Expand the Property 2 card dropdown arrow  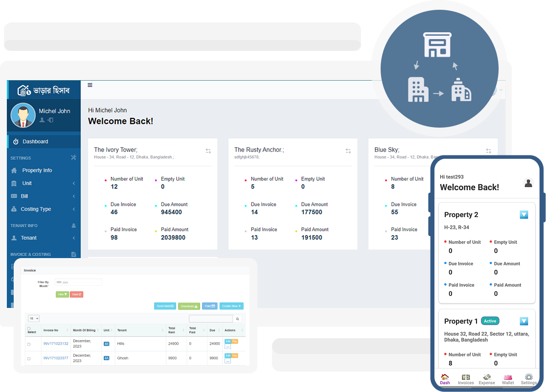[x=523, y=215]
